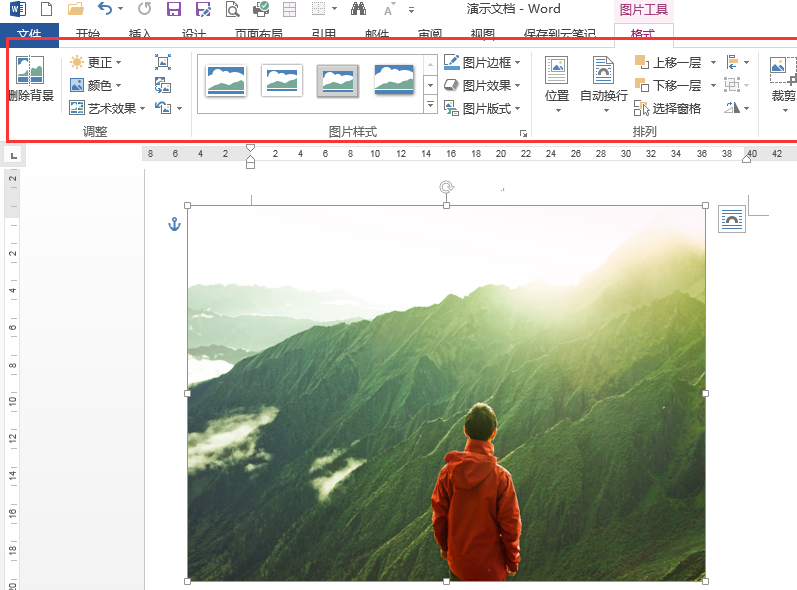Click the Remove Background (删除背景) button
This screenshot has height=590, width=797.
30,80
